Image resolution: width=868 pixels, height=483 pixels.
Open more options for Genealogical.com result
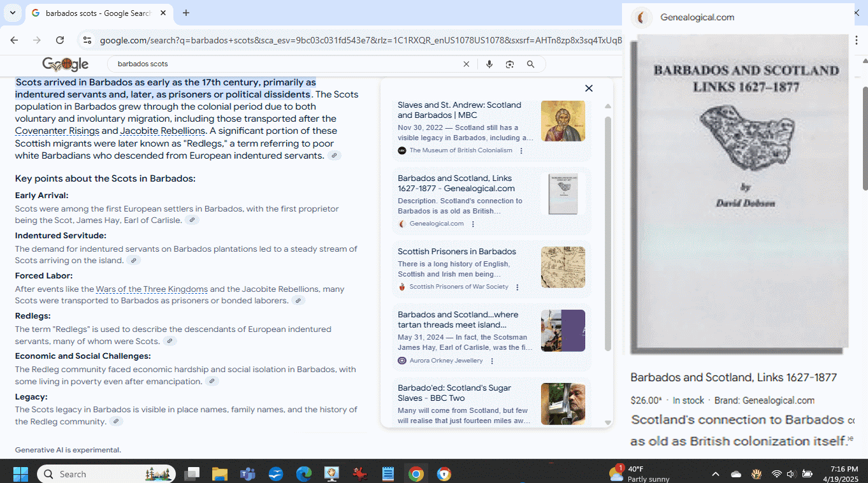(473, 224)
